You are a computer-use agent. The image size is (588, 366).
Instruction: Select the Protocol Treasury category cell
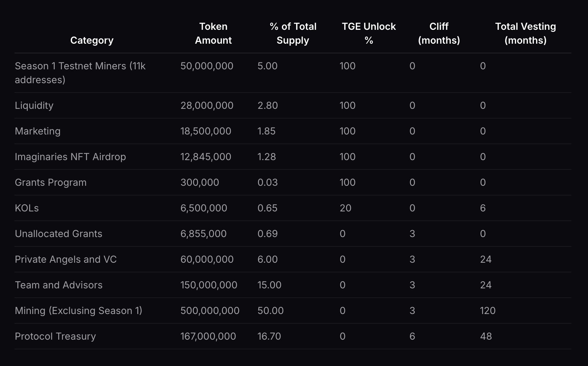pos(55,336)
